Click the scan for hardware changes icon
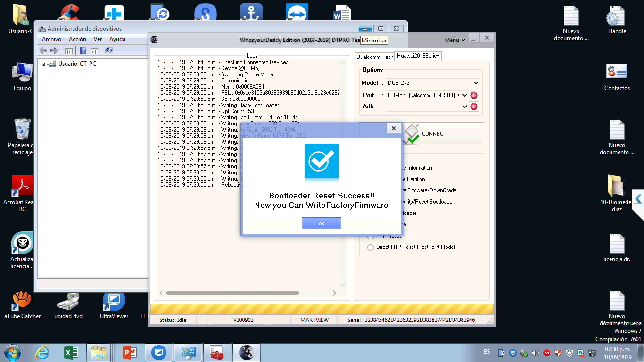 [109, 50]
